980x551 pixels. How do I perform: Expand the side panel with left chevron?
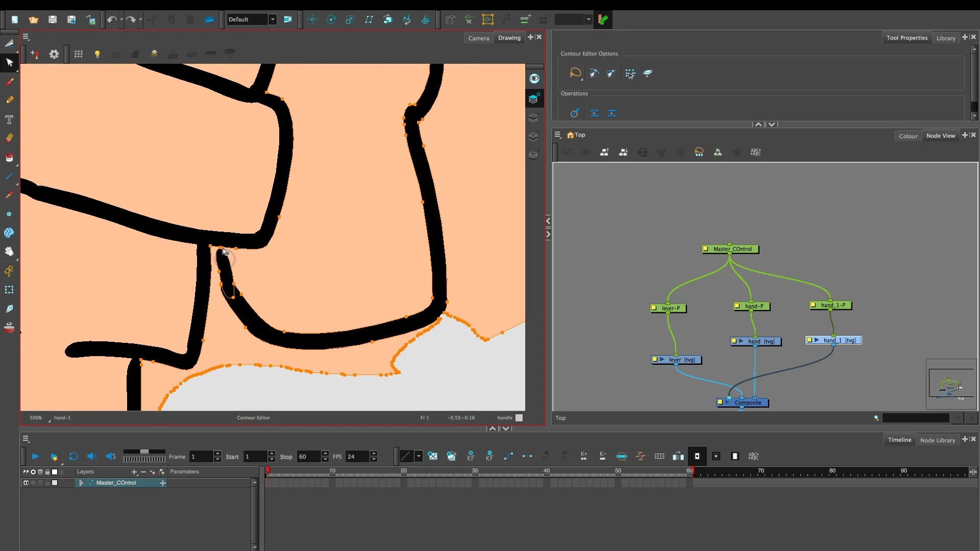tap(548, 221)
